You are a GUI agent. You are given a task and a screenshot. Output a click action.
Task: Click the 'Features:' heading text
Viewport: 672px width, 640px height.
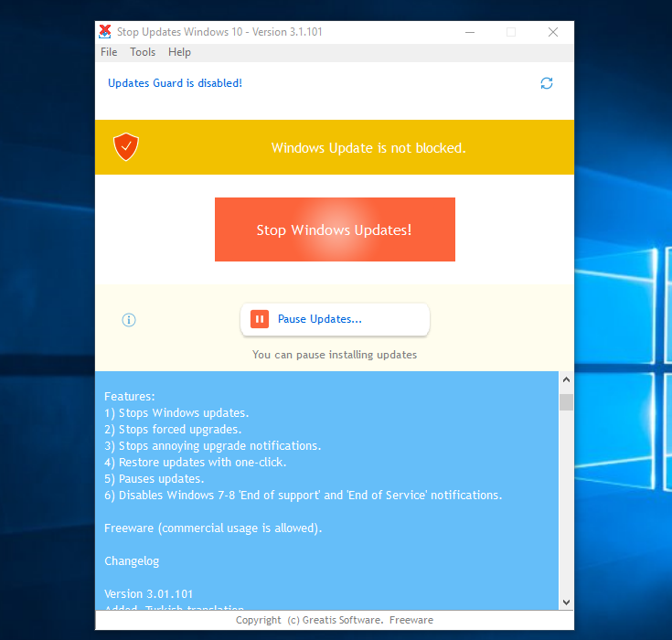coord(130,397)
